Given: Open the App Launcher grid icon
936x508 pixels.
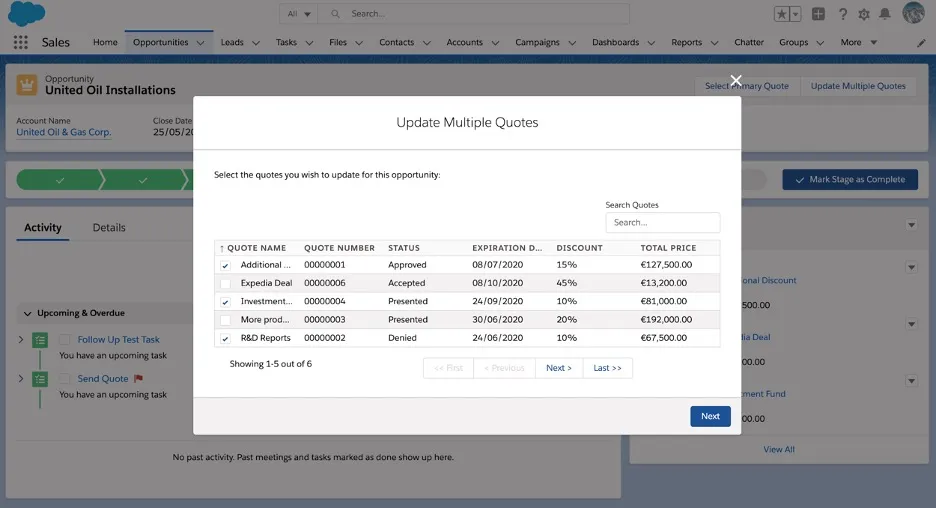Looking at the screenshot, I should pos(20,42).
